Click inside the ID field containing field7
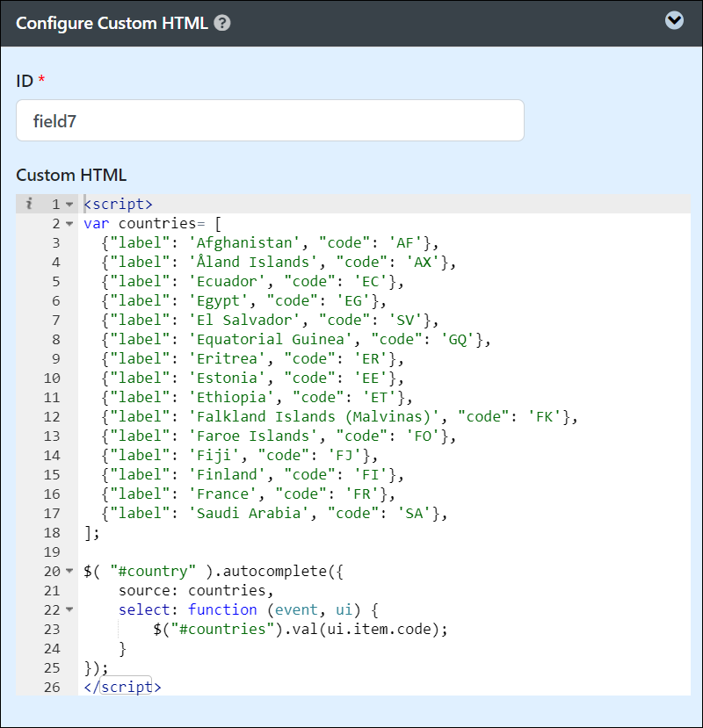 [270, 120]
